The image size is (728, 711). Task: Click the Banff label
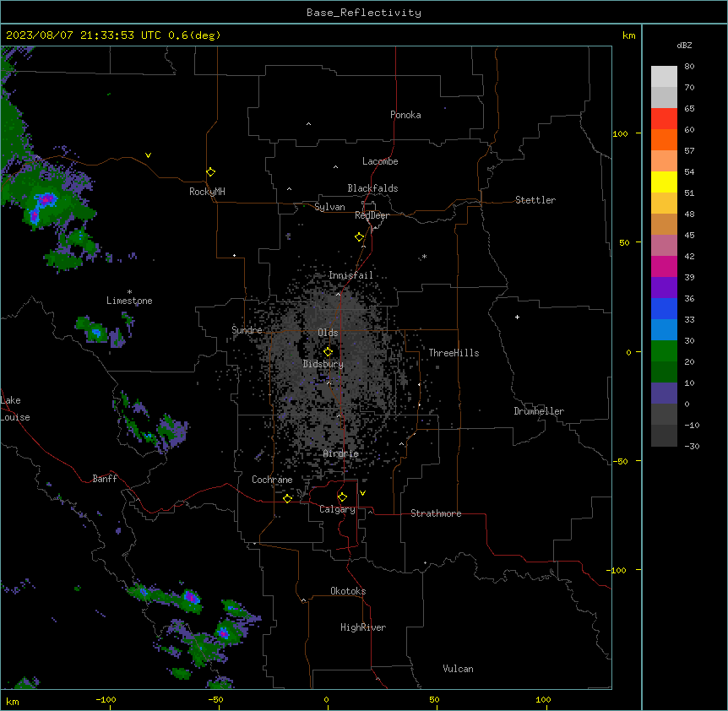[105, 479]
